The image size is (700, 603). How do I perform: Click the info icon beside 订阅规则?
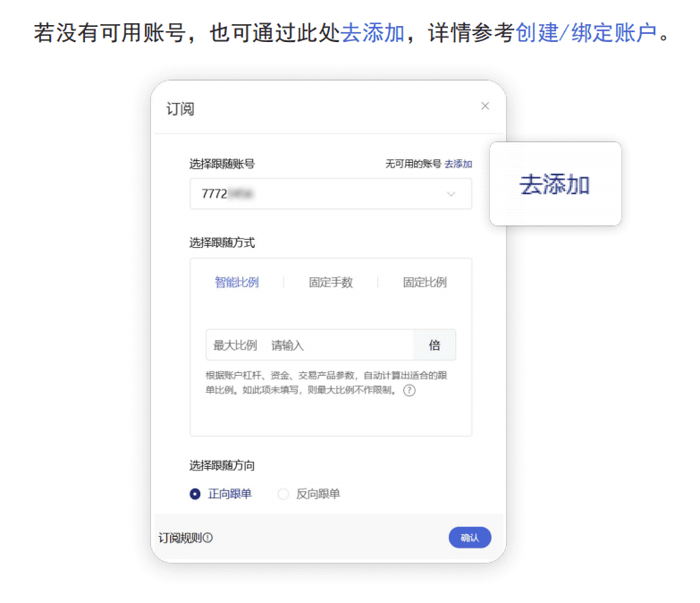[208, 539]
